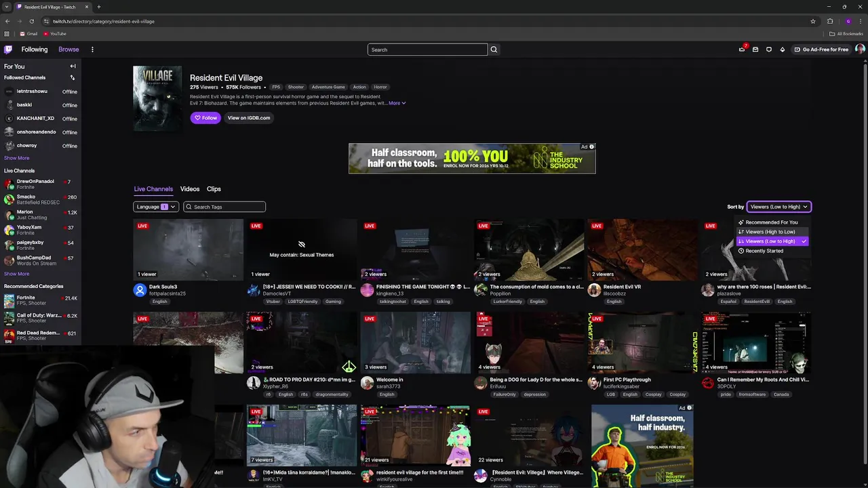Open Smacko in live channels list
Viewport: 868px width, 488px height.
[40, 199]
